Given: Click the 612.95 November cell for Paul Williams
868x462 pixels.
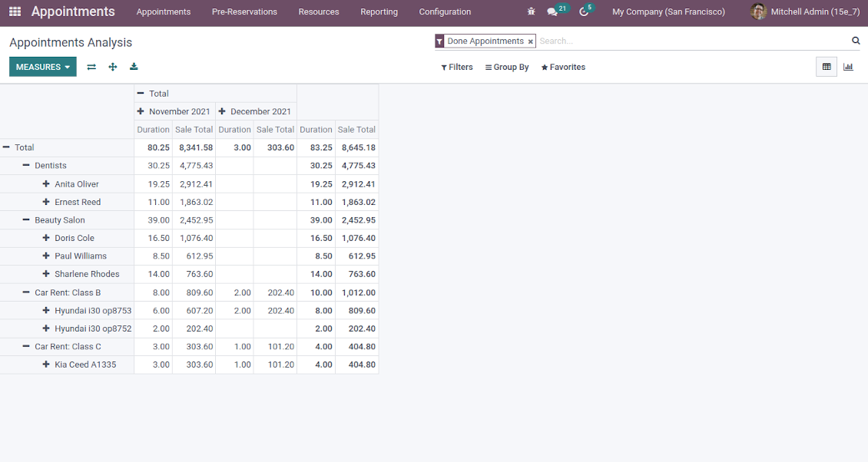Looking at the screenshot, I should tap(194, 256).
